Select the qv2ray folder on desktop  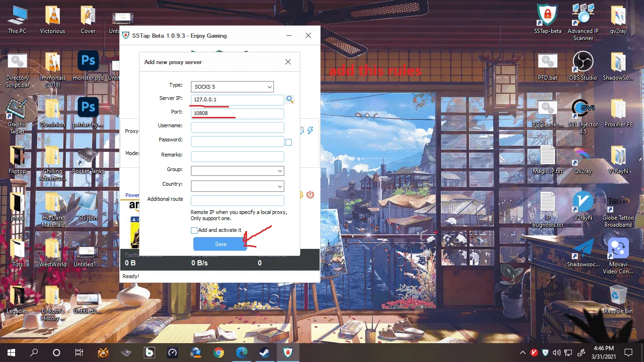tap(618, 19)
